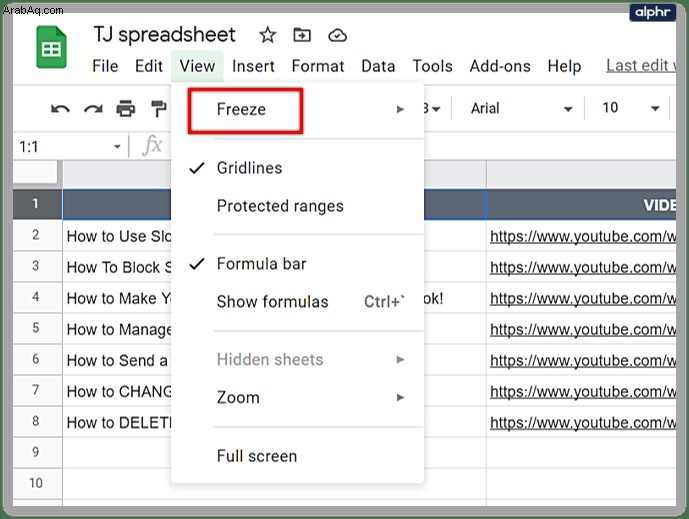Select cell "How to CHANG"
689x519 pixels.
point(117,392)
